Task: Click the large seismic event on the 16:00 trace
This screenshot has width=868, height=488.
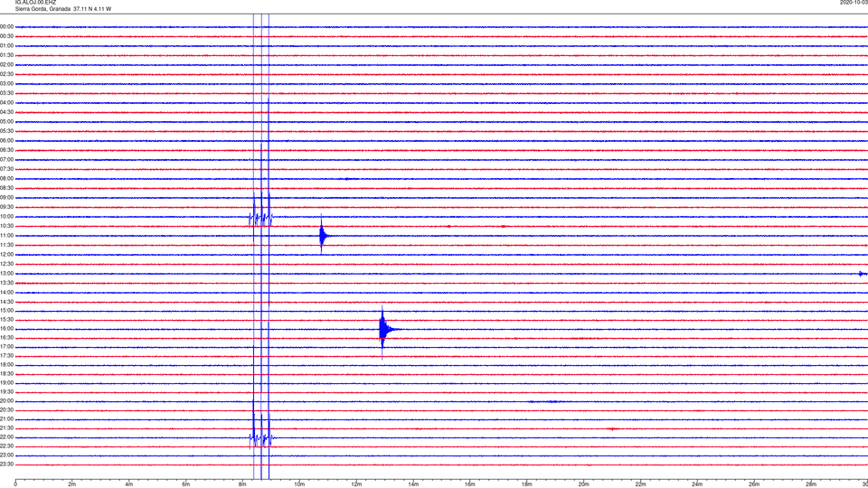Action: (x=386, y=330)
